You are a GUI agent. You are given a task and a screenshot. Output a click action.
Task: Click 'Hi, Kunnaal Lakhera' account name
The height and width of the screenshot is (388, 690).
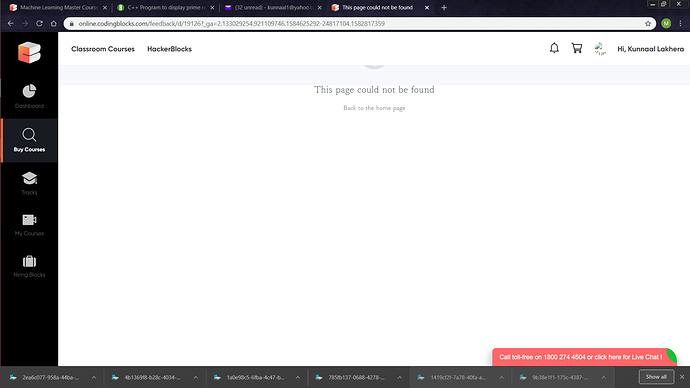(650, 49)
